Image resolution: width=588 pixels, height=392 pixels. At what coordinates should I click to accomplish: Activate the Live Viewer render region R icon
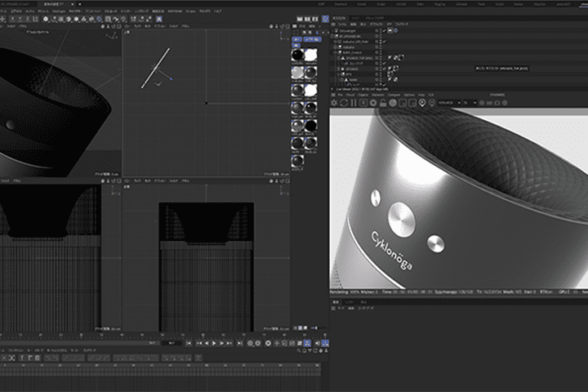[x=363, y=103]
